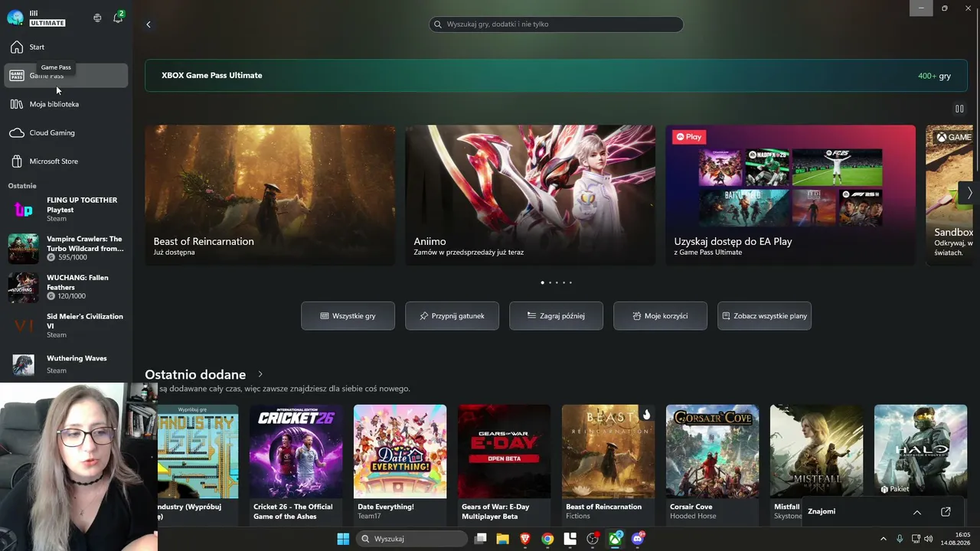The image size is (980, 551).
Task: Open the Date Everything! game tile
Action: 400,464
